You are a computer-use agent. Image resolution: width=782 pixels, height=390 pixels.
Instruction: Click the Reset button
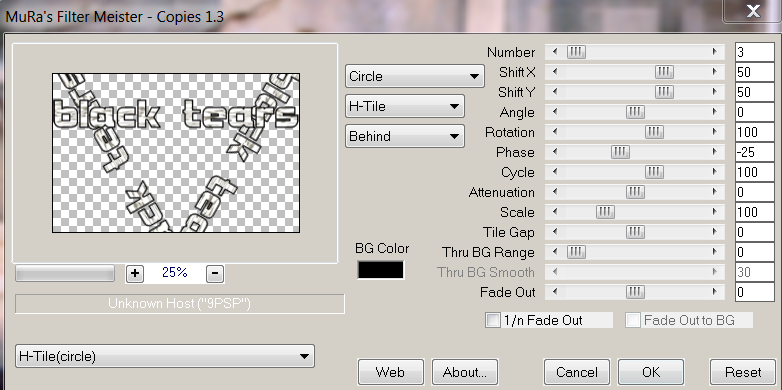click(743, 372)
